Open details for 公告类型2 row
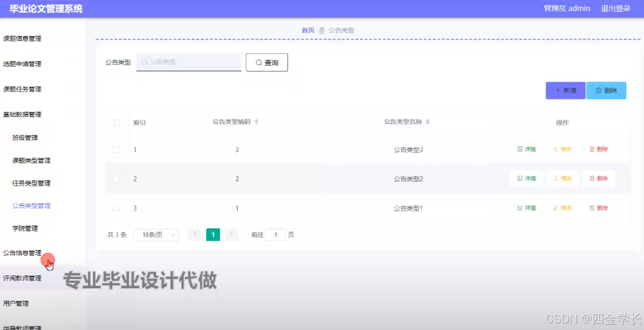This screenshot has height=330, width=644. (x=525, y=178)
